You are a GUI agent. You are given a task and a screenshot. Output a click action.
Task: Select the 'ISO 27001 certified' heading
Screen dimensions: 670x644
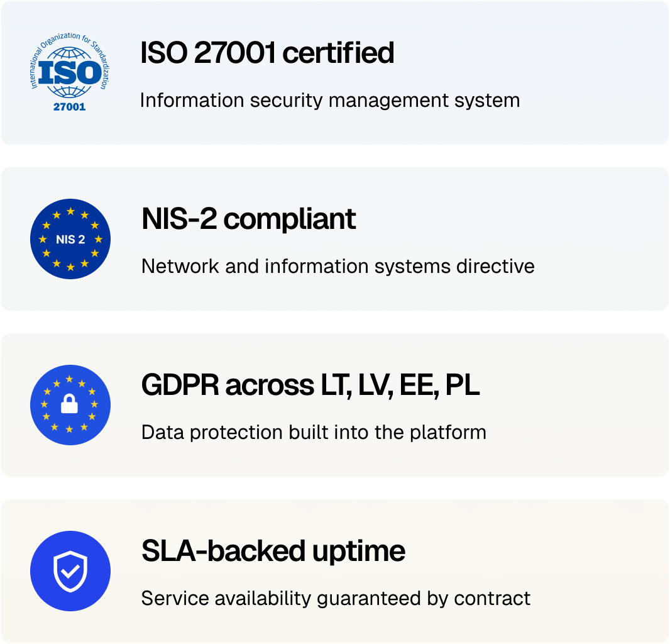click(267, 53)
